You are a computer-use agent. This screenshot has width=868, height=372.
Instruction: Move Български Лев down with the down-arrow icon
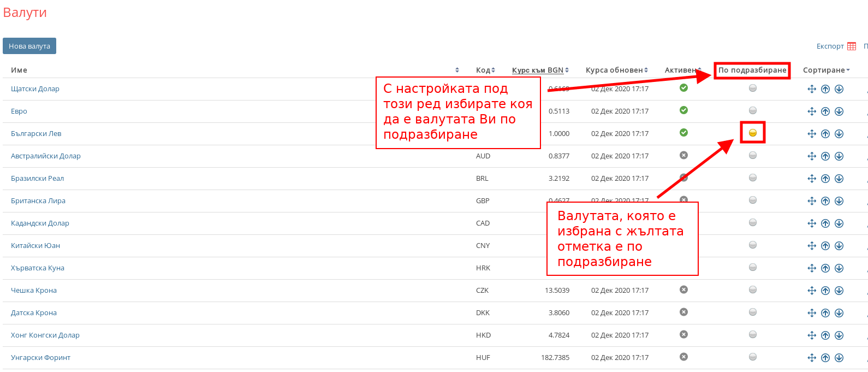[839, 134]
